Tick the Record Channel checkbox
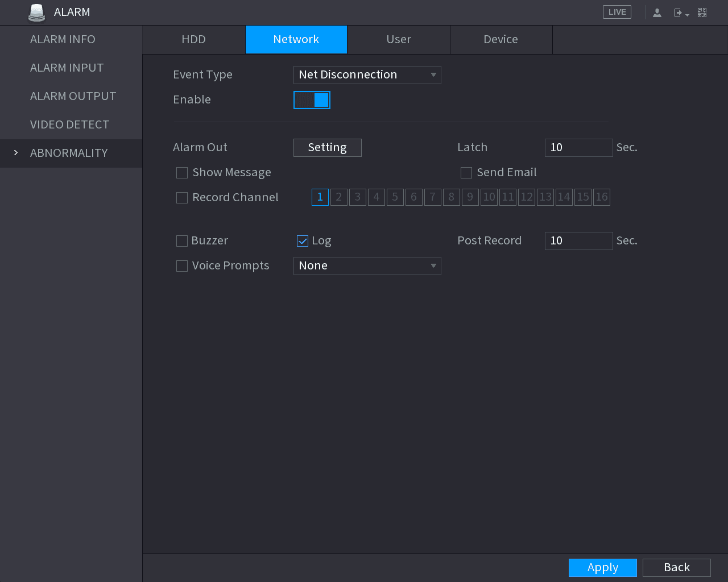This screenshot has height=582, width=728. pos(182,198)
